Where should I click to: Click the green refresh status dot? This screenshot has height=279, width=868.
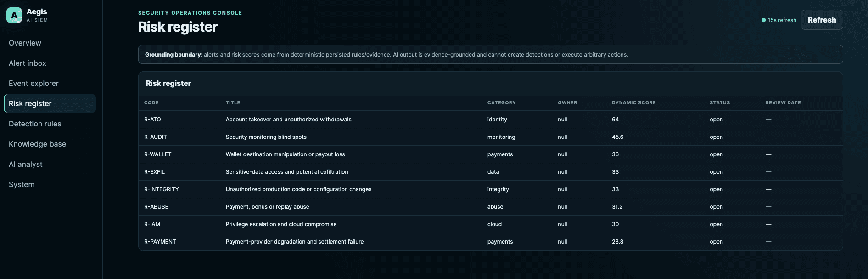tap(763, 20)
